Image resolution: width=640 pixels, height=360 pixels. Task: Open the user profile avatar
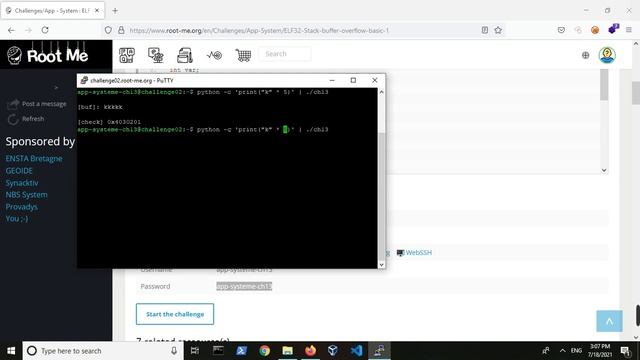coord(607,55)
